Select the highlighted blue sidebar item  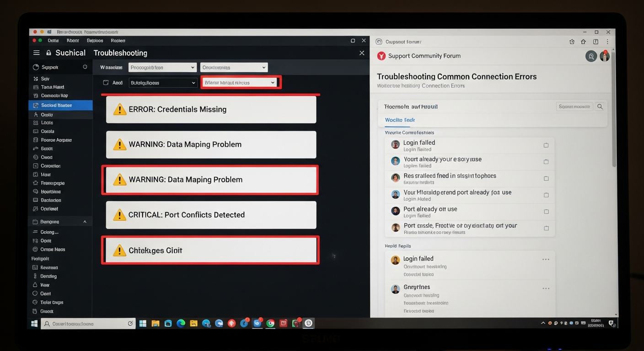tap(60, 105)
